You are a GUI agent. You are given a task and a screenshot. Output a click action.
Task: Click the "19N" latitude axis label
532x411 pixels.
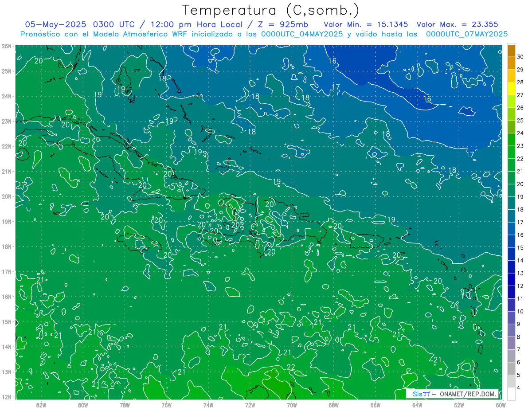point(7,221)
